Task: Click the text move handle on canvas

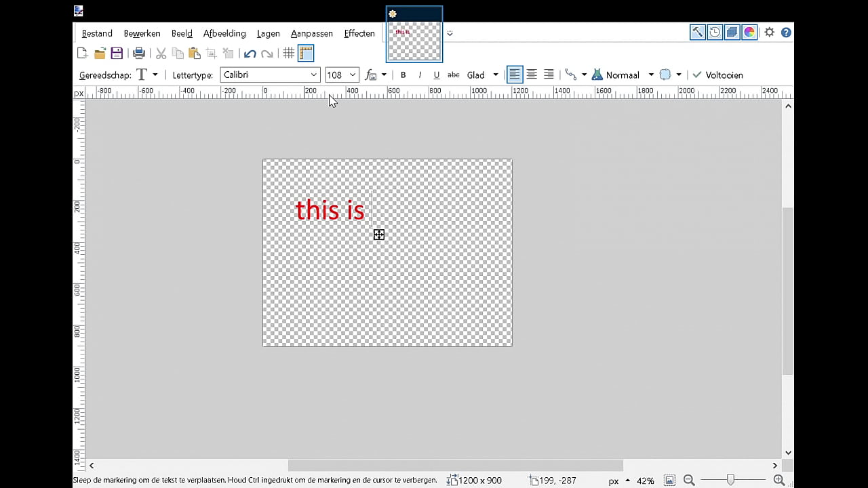Action: click(379, 235)
